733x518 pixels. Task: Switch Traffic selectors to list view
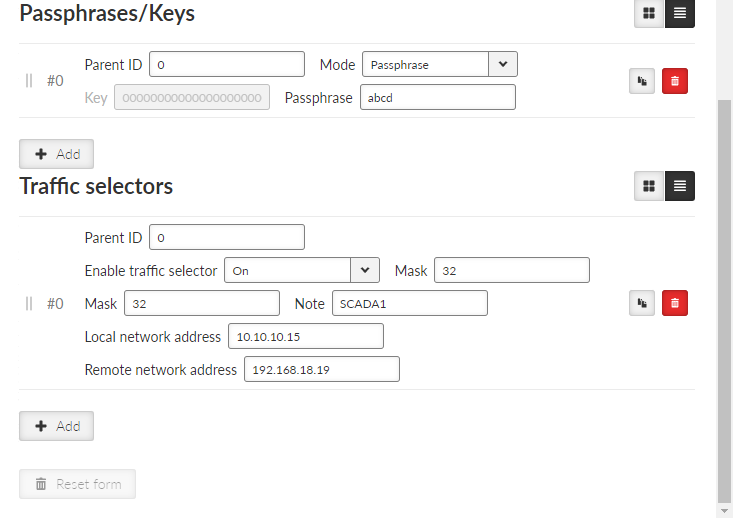coord(680,186)
